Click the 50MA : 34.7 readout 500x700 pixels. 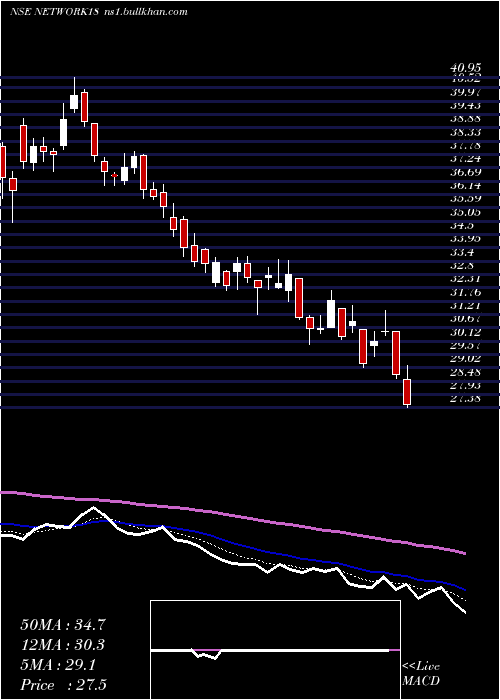click(x=63, y=625)
